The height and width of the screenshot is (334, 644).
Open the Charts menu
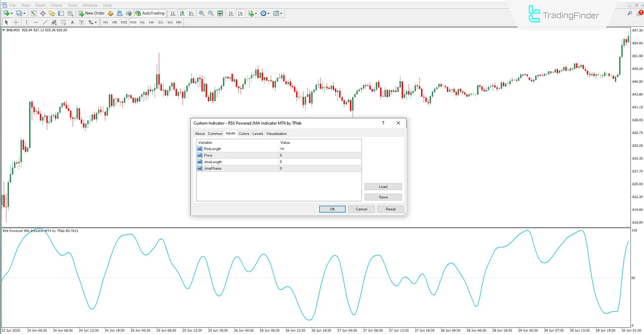point(56,5)
